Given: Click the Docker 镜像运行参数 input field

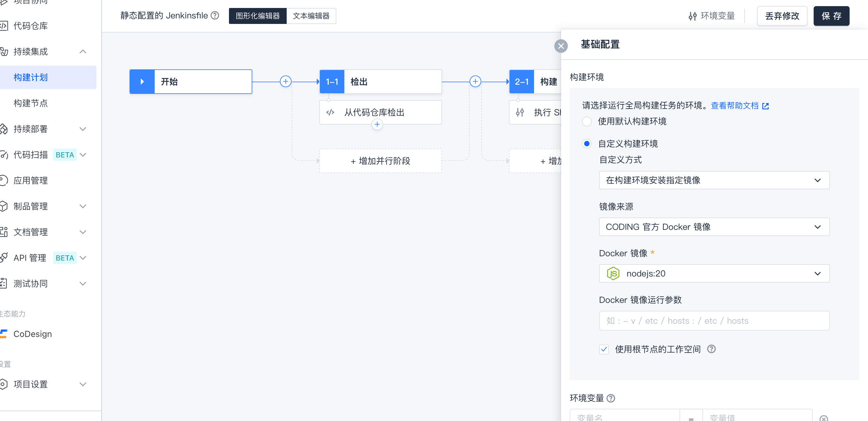Looking at the screenshot, I should pyautogui.click(x=714, y=321).
